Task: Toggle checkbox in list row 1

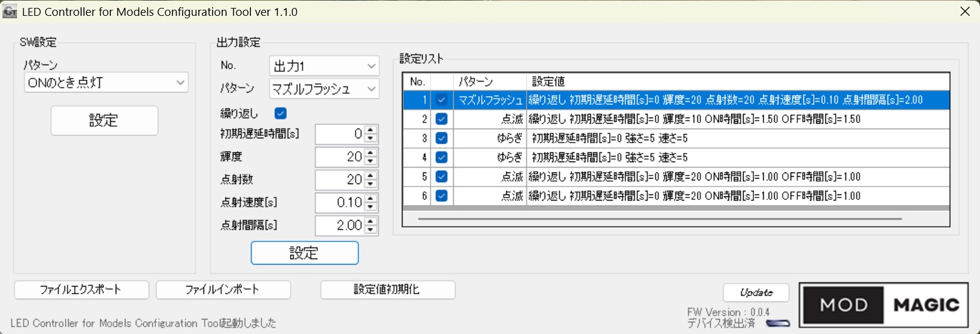Action: (x=442, y=100)
